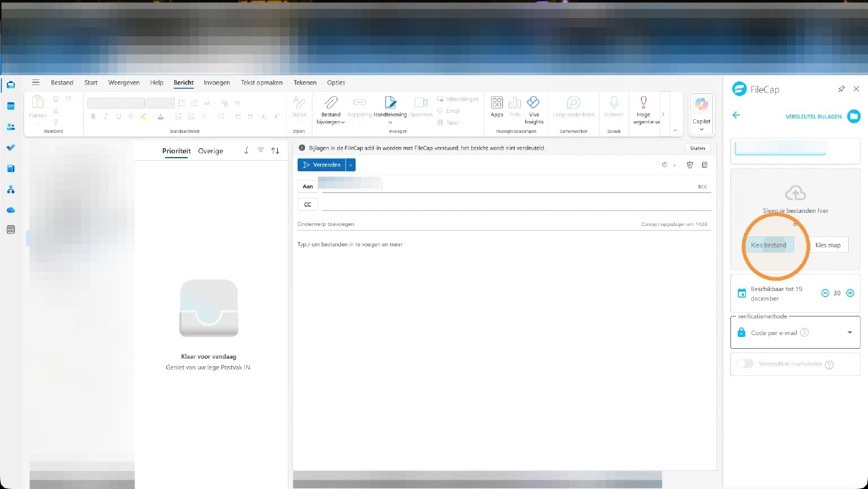Viewport: 868px width, 489px height.
Task: Decrease available days with minus button
Action: 825,293
